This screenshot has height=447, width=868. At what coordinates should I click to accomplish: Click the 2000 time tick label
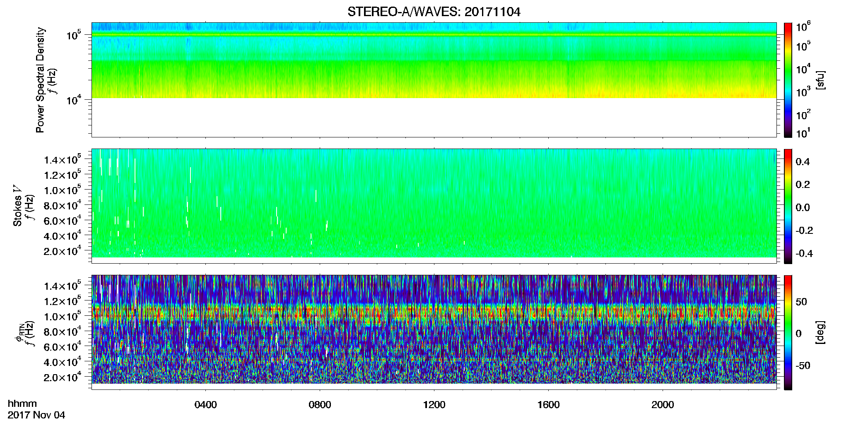663,405
